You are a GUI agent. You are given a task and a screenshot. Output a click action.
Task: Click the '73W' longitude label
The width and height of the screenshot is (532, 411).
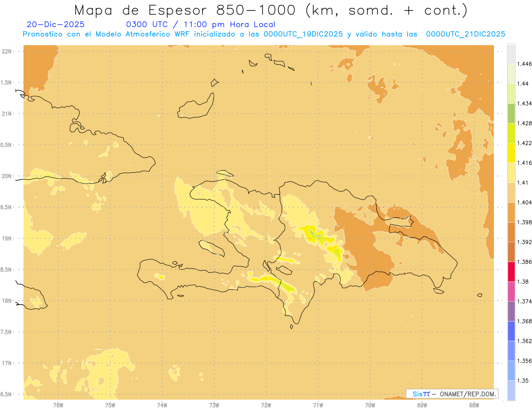click(x=214, y=405)
